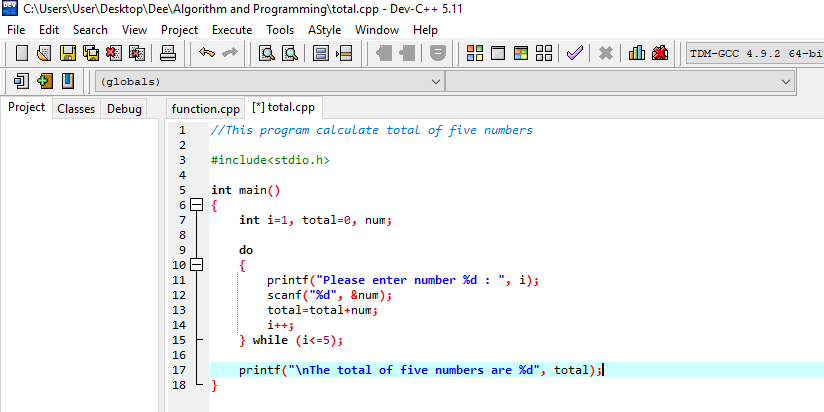This screenshot has width=824, height=412.
Task: Click the highlighted printf on line 17
Action: [x=420, y=370]
